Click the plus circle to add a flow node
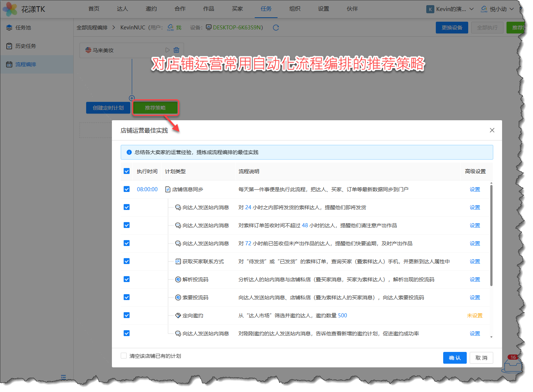 pos(132,98)
